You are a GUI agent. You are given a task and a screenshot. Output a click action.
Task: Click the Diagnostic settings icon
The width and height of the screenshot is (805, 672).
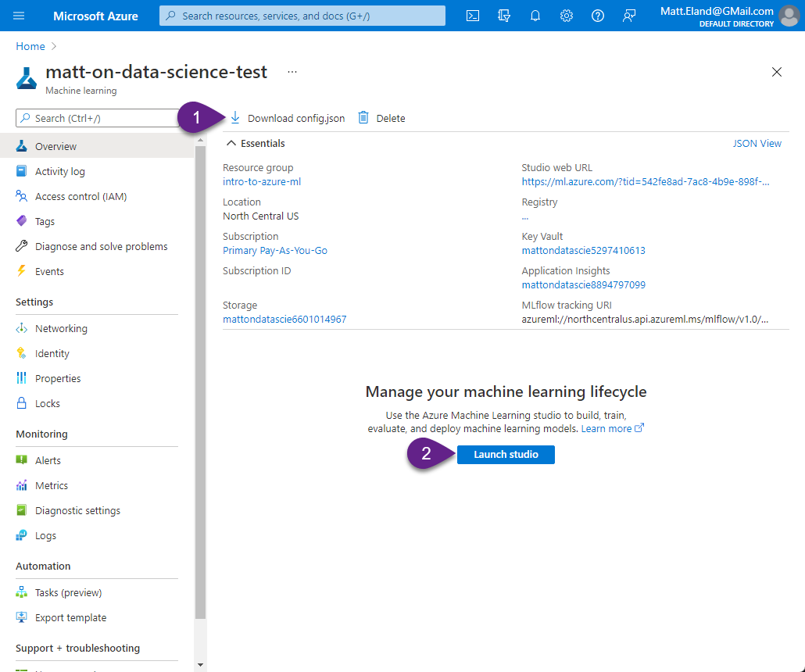click(22, 510)
